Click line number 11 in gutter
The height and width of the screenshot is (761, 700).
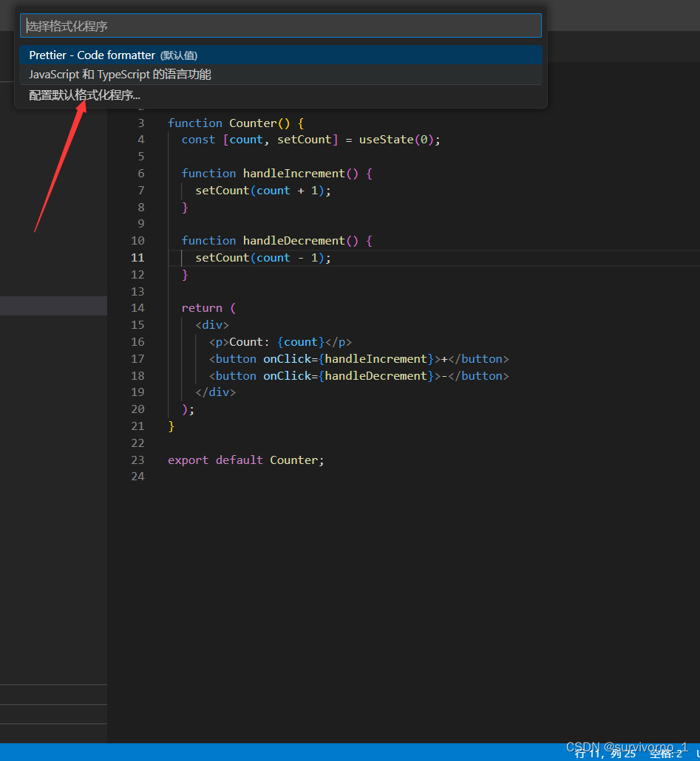pyautogui.click(x=138, y=258)
